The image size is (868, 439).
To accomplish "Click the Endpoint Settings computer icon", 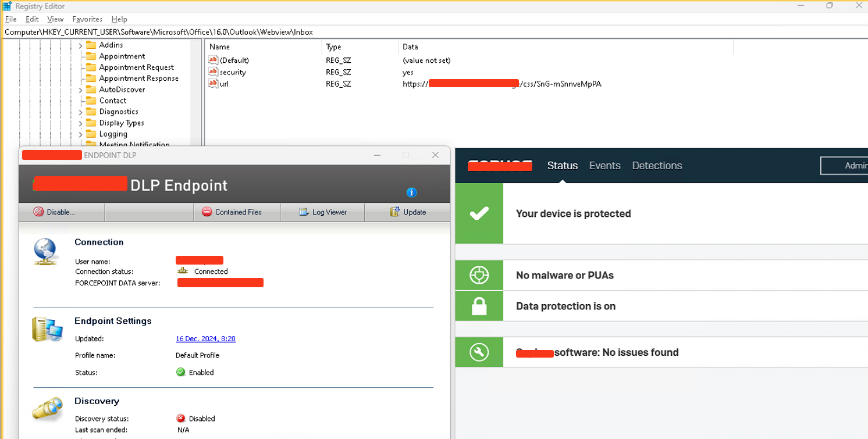I will point(47,330).
